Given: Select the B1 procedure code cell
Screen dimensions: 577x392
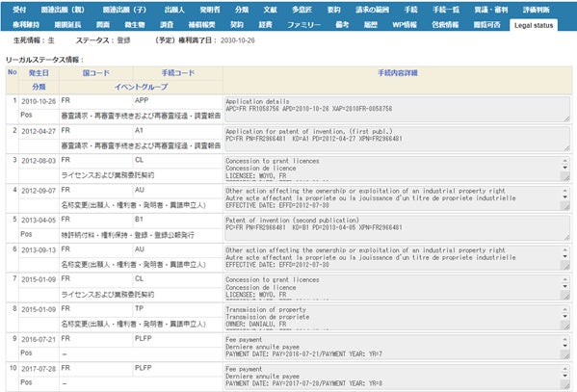Looking at the screenshot, I should tap(139, 220).
